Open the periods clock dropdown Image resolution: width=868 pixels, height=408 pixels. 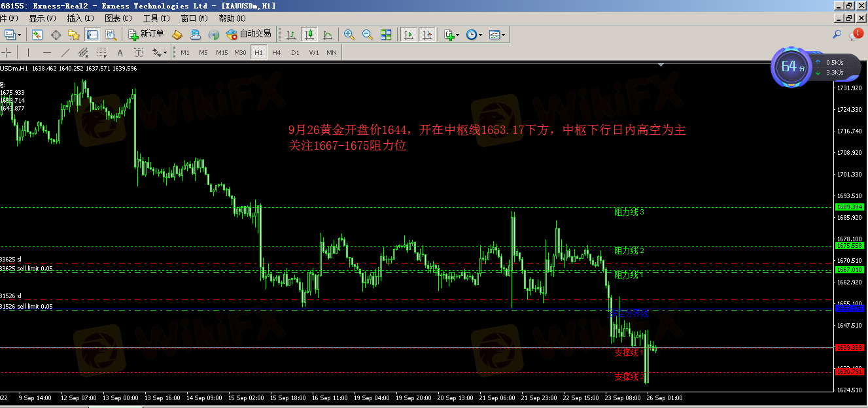[x=474, y=35]
